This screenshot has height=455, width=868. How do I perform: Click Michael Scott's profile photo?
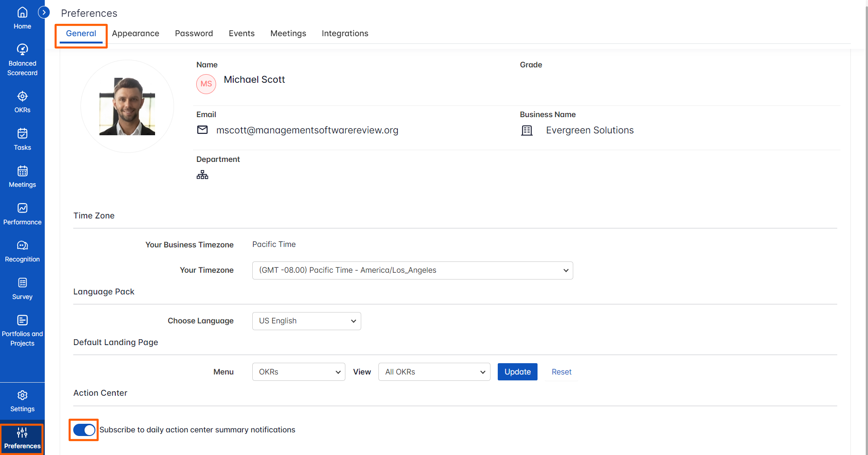[x=127, y=106]
